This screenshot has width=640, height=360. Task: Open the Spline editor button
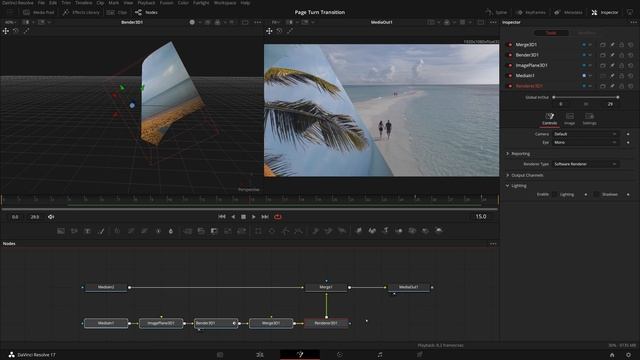[496, 12]
